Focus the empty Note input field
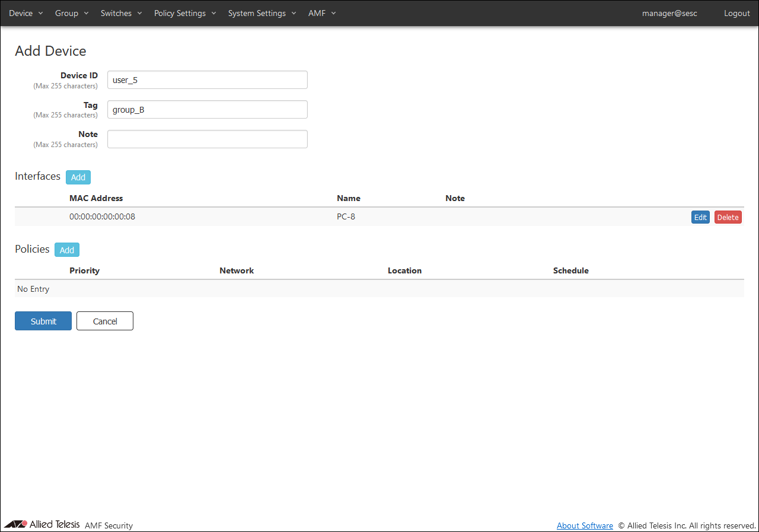Screen dimensions: 759x532 click(x=207, y=139)
